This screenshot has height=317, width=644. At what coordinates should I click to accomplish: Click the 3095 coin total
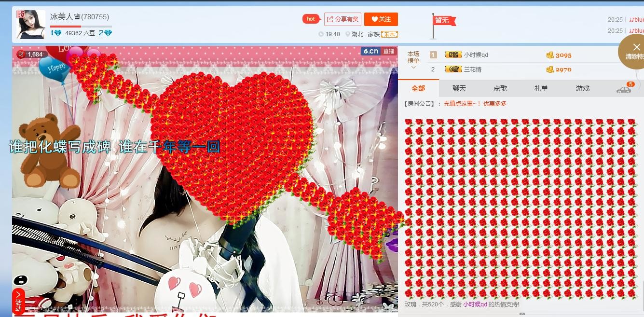(x=563, y=55)
